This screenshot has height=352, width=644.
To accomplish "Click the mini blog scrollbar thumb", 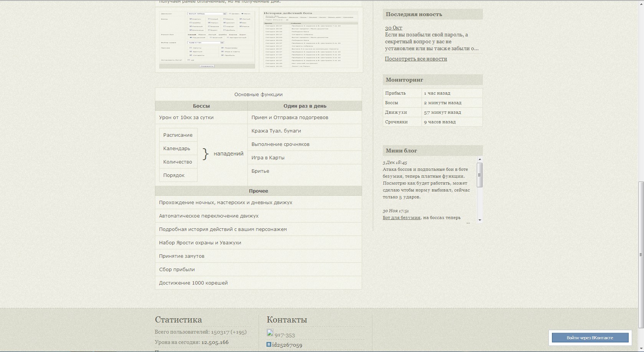I will click(479, 175).
